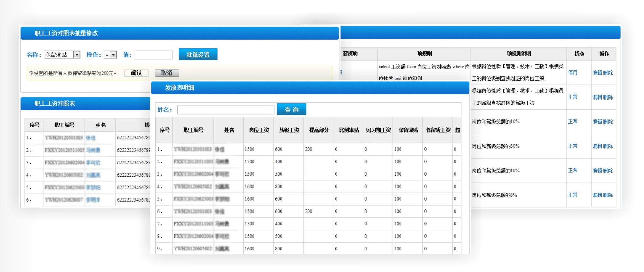Click 编辑 in the 停用 rule row
Viewport: 644px width, 272px height.
point(597,73)
